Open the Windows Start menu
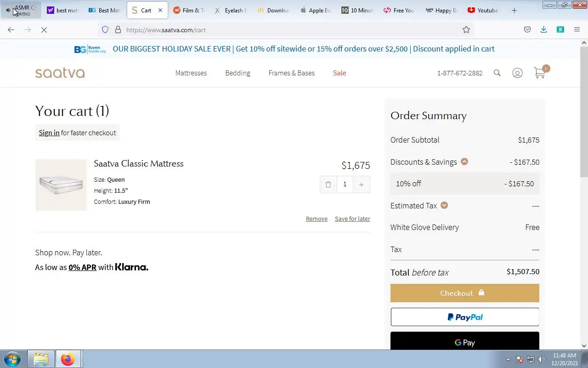 (12, 359)
